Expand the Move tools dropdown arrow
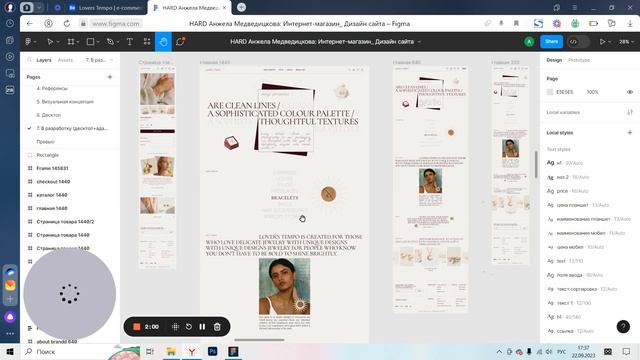The height and width of the screenshot is (360, 640). tap(58, 42)
